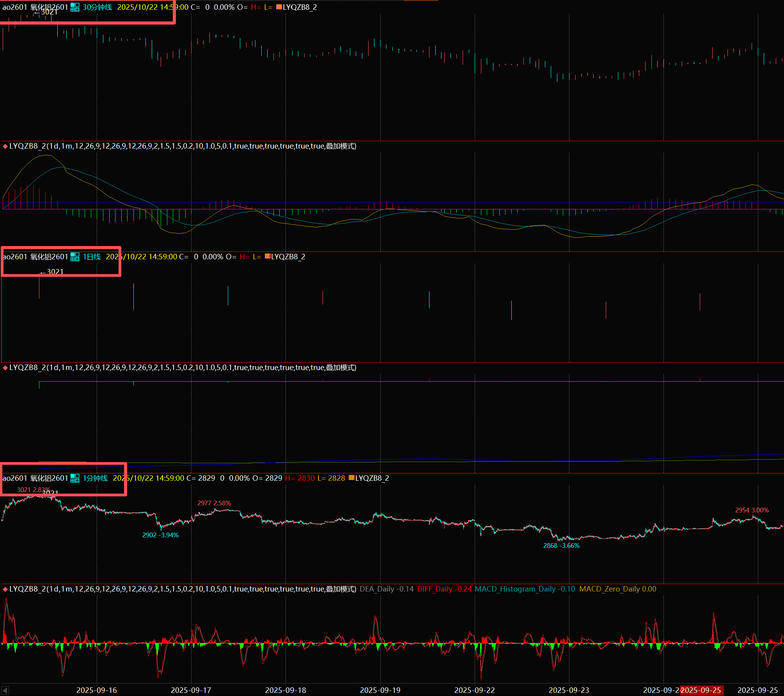Image resolution: width=784 pixels, height=696 pixels.
Task: Click orange LYQZB8_2 square in 1-minute chart header
Action: (x=351, y=478)
